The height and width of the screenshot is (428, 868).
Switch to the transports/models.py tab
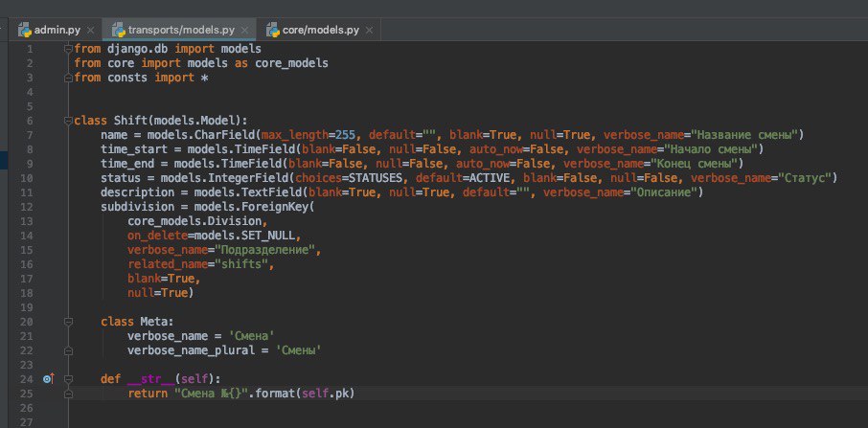180,30
